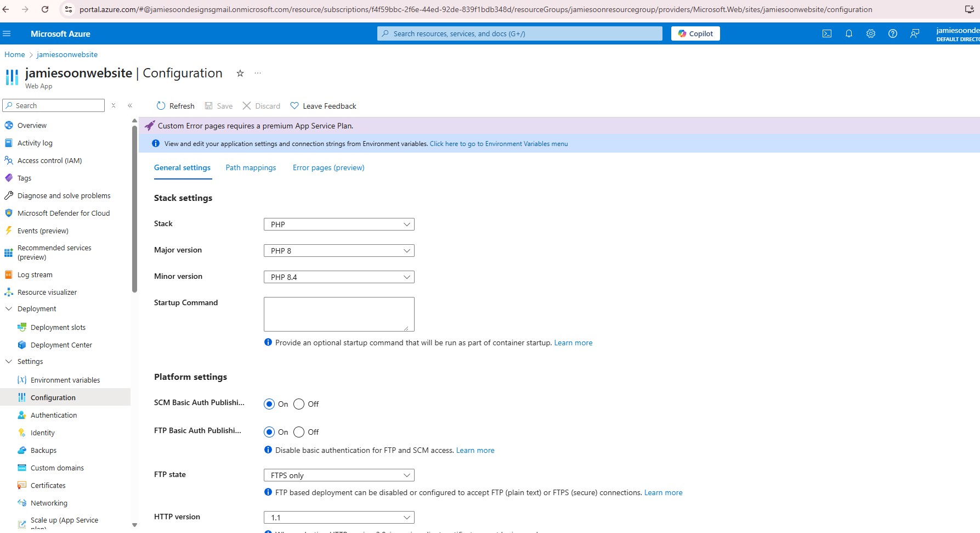Image resolution: width=980 pixels, height=533 pixels.
Task: Open the Copilot button
Action: click(695, 33)
